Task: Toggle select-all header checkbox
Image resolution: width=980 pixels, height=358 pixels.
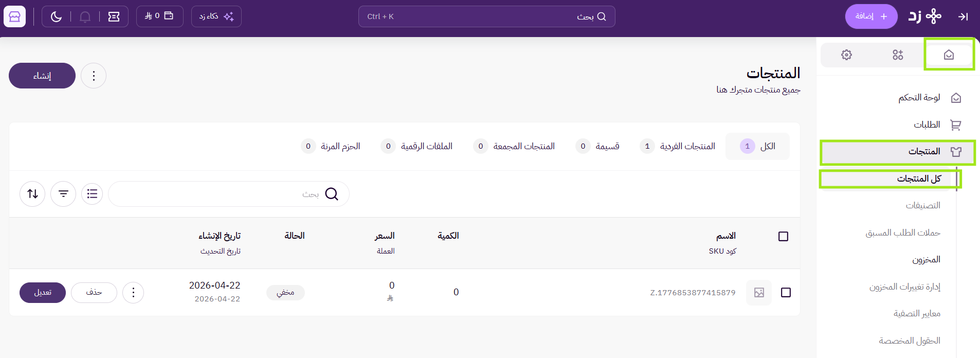Action: pos(783,237)
